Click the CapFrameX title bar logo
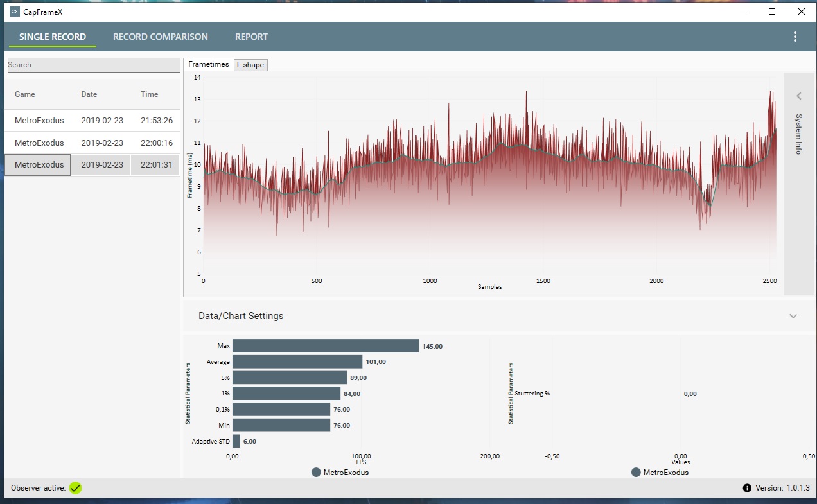Image resolution: width=817 pixels, height=504 pixels. (x=14, y=12)
